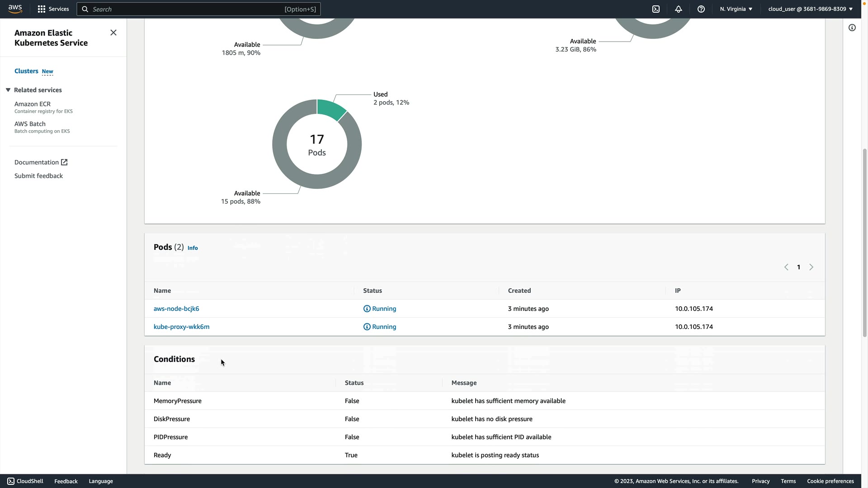Open the kube-proxy-wkk6m pod link
The image size is (868, 488).
(x=181, y=327)
